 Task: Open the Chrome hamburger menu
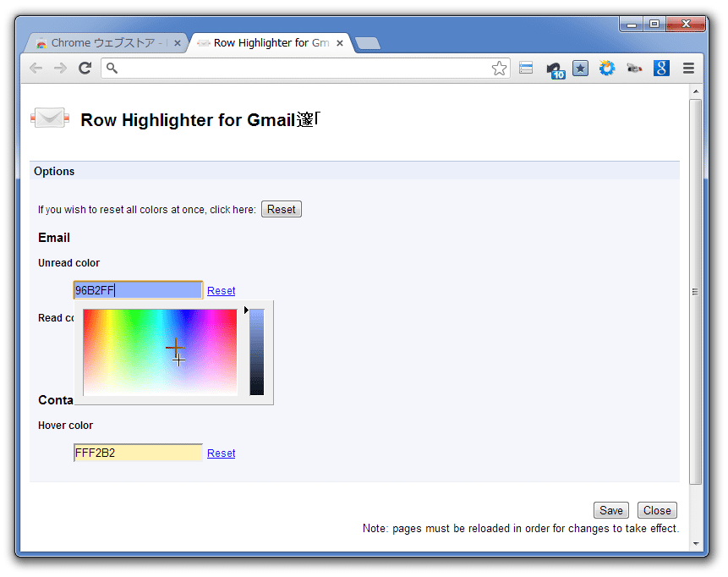688,69
